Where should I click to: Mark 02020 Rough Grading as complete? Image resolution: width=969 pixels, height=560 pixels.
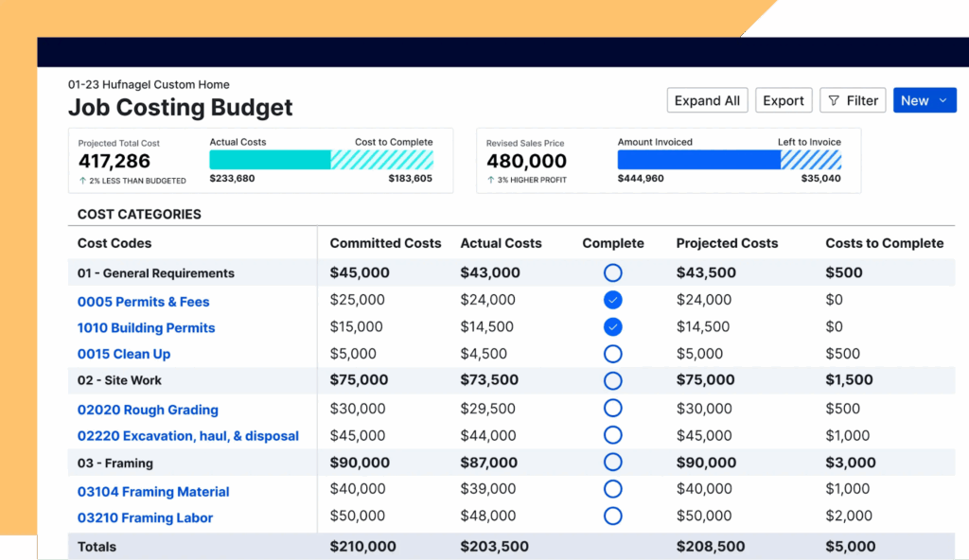[x=612, y=409]
